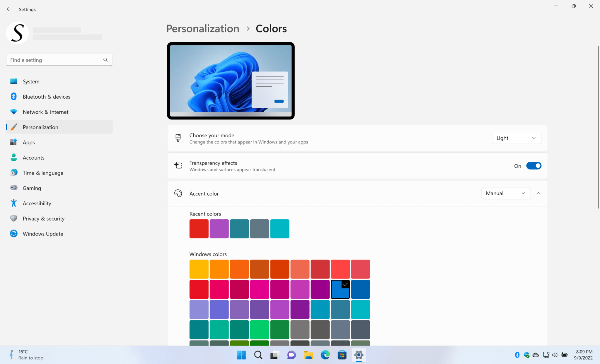Open the Accent color Manual dropdown

point(506,193)
